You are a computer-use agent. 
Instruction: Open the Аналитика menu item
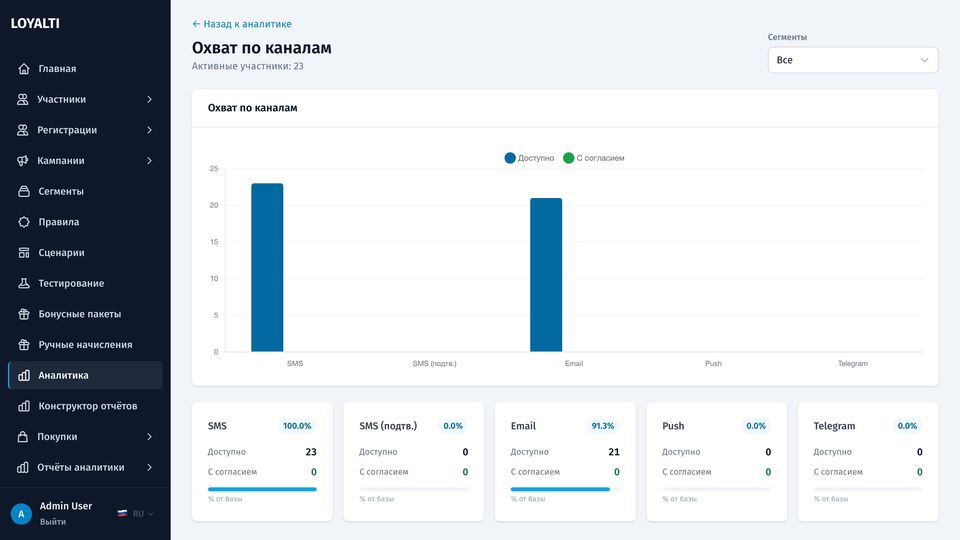point(85,375)
